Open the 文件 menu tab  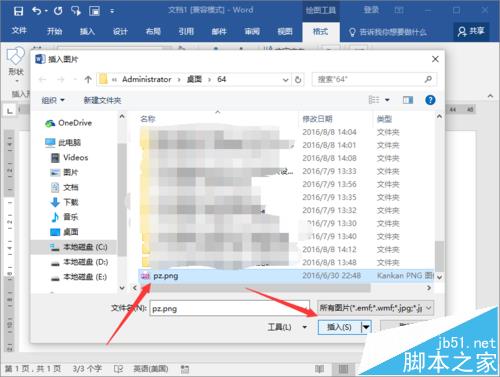(x=19, y=31)
